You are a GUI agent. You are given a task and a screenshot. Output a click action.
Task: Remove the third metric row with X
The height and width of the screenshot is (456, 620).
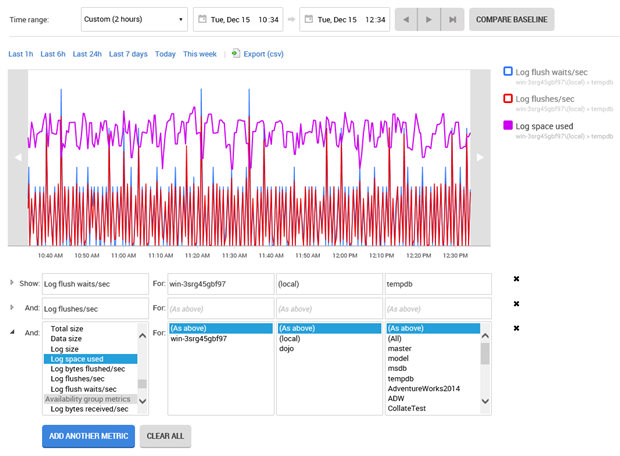[516, 328]
